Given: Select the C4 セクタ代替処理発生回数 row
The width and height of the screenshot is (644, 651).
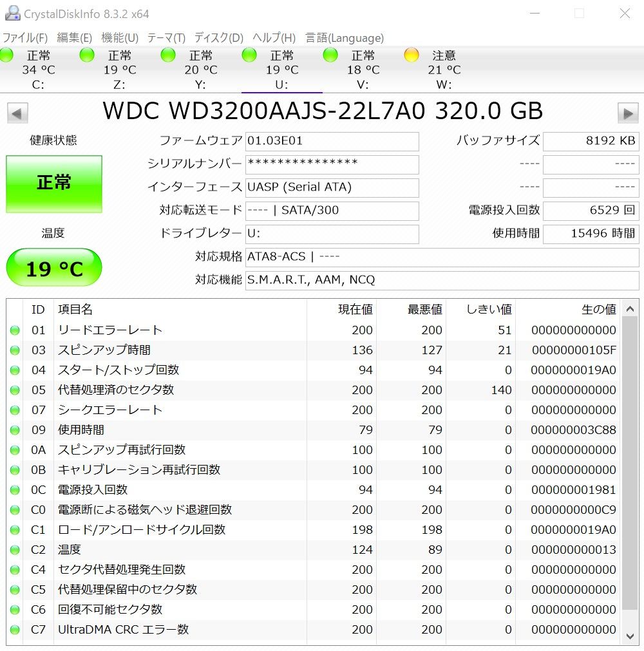Looking at the screenshot, I should pyautogui.click(x=314, y=569).
